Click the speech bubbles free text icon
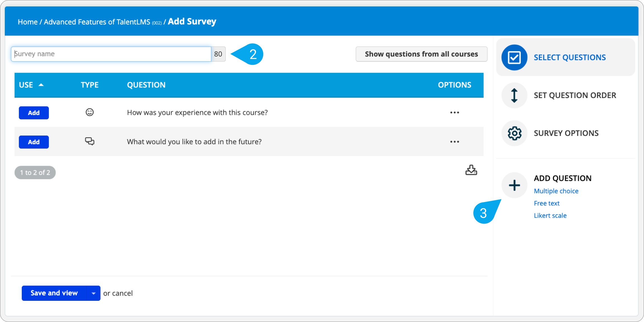The image size is (644, 322). [90, 141]
